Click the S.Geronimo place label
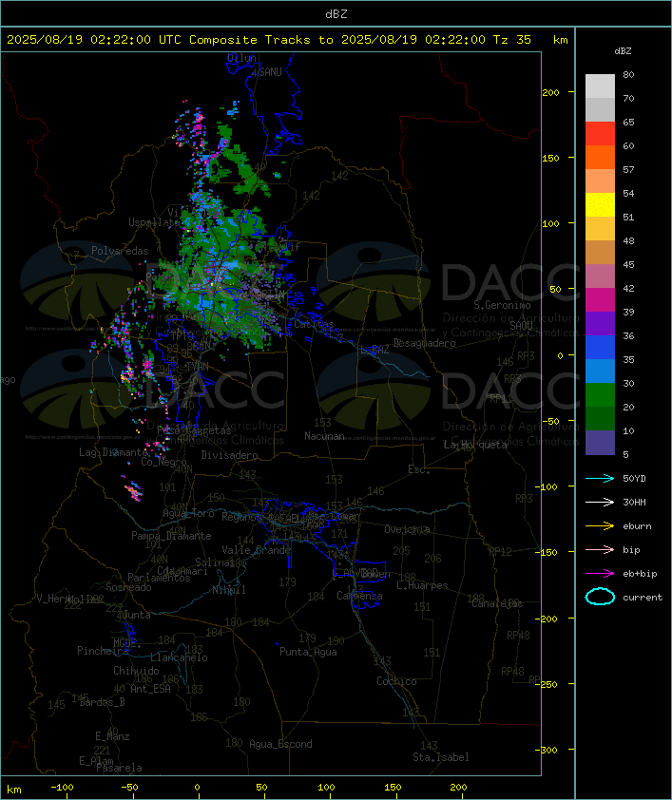 [502, 305]
